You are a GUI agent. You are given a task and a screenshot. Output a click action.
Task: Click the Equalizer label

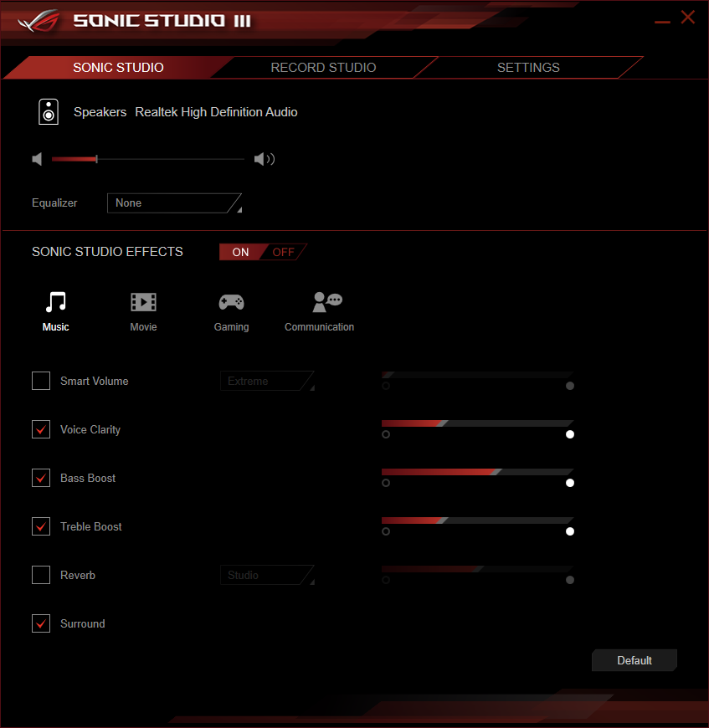point(54,203)
